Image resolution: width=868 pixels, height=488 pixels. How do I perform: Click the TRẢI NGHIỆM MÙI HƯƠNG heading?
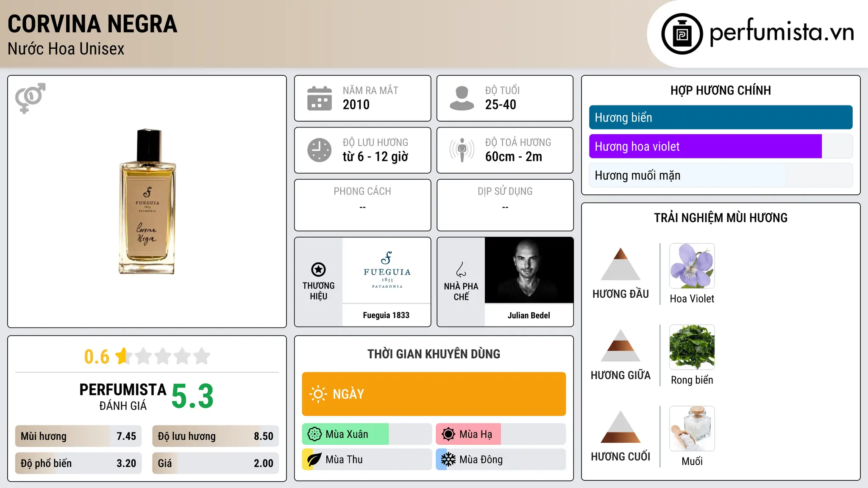pyautogui.click(x=721, y=218)
